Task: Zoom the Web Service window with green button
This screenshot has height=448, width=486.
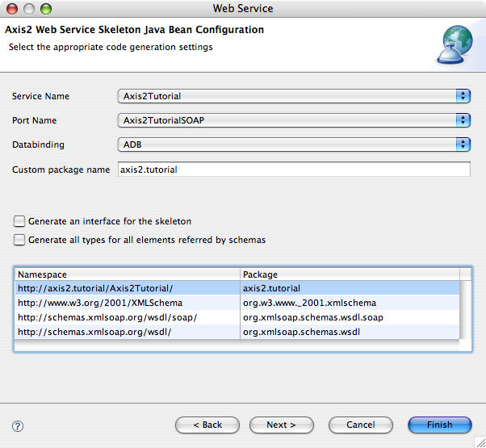Action: point(46,9)
